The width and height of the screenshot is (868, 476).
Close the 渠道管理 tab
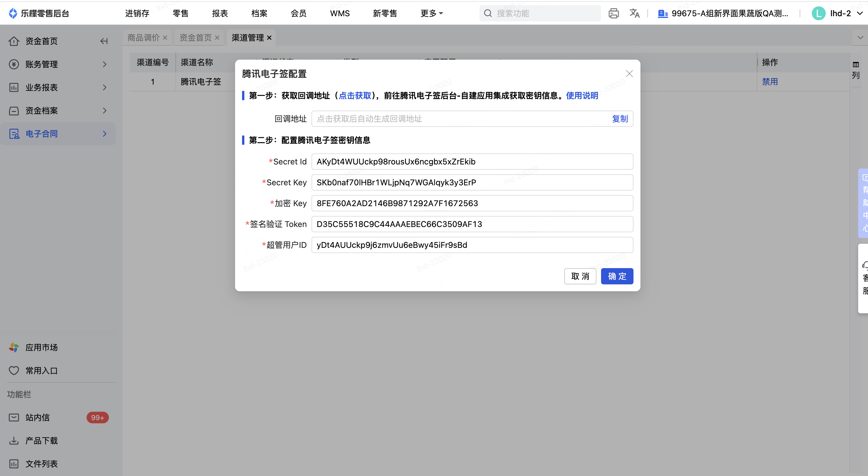(269, 38)
